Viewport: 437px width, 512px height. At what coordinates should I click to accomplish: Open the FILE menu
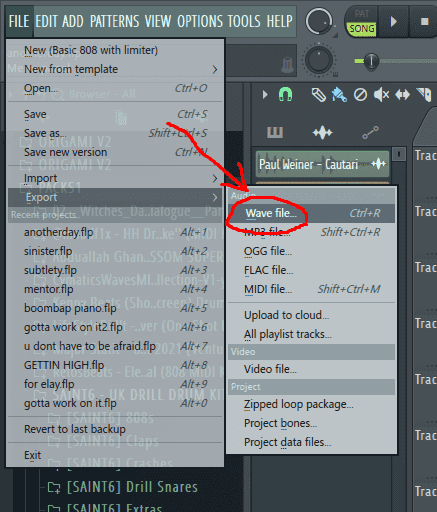[19, 22]
